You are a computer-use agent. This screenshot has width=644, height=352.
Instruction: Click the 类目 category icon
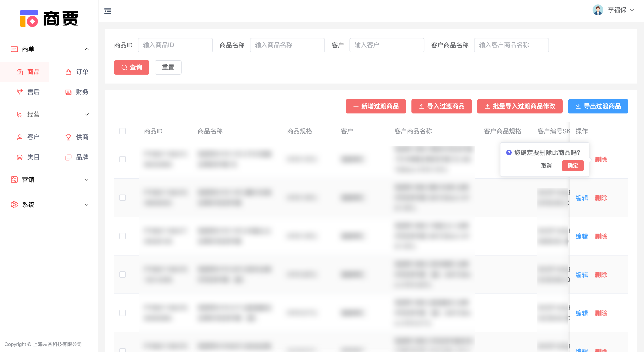[19, 157]
